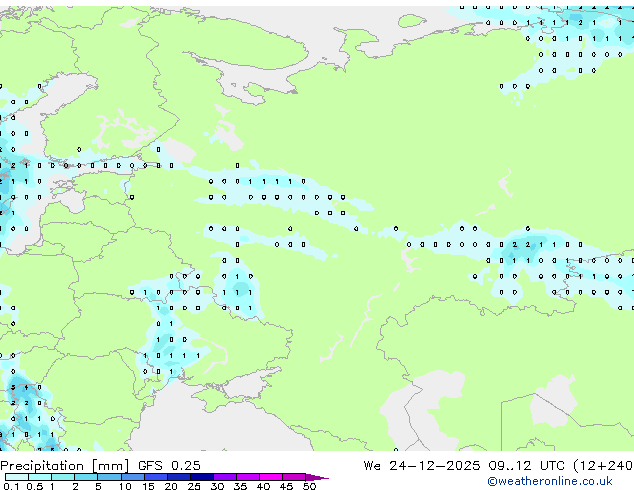634x490 pixels.
Task: Click the 15–20 mm legend color swatch
Action: pos(155,477)
